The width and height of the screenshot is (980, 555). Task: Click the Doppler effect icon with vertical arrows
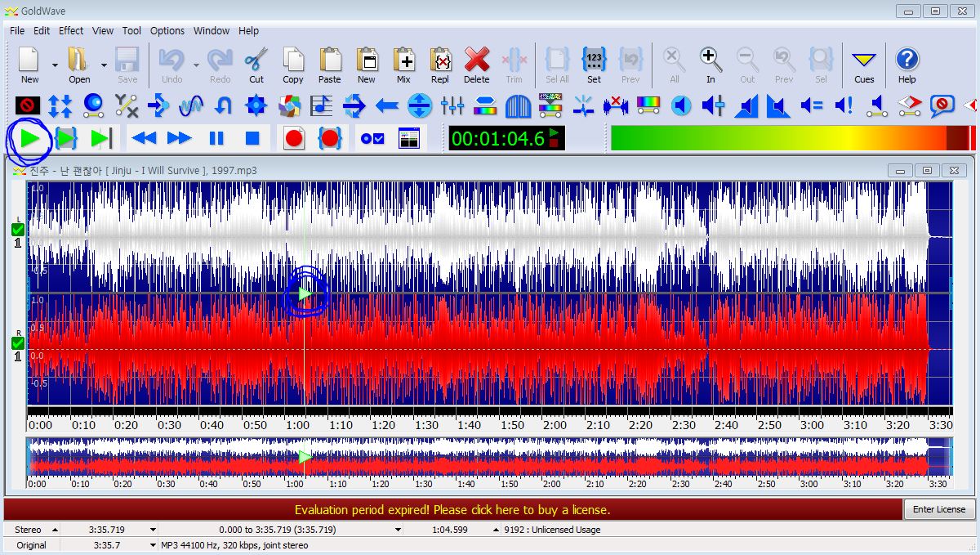click(60, 105)
